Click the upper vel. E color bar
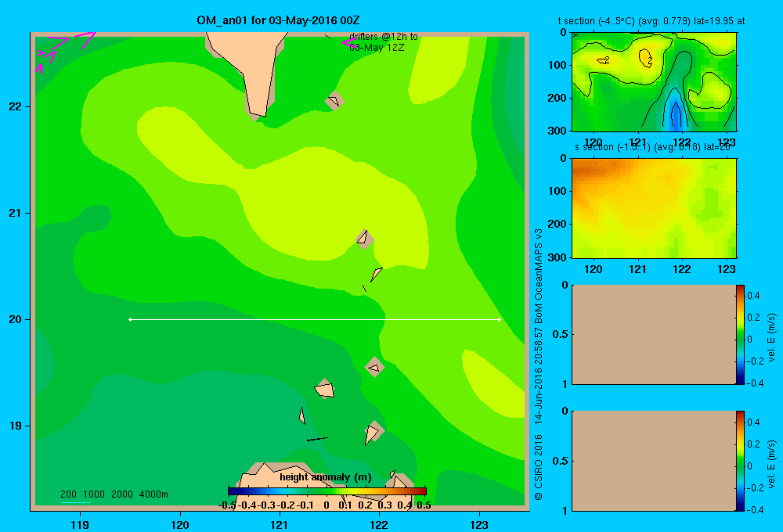This screenshot has width=783, height=532. [x=740, y=334]
